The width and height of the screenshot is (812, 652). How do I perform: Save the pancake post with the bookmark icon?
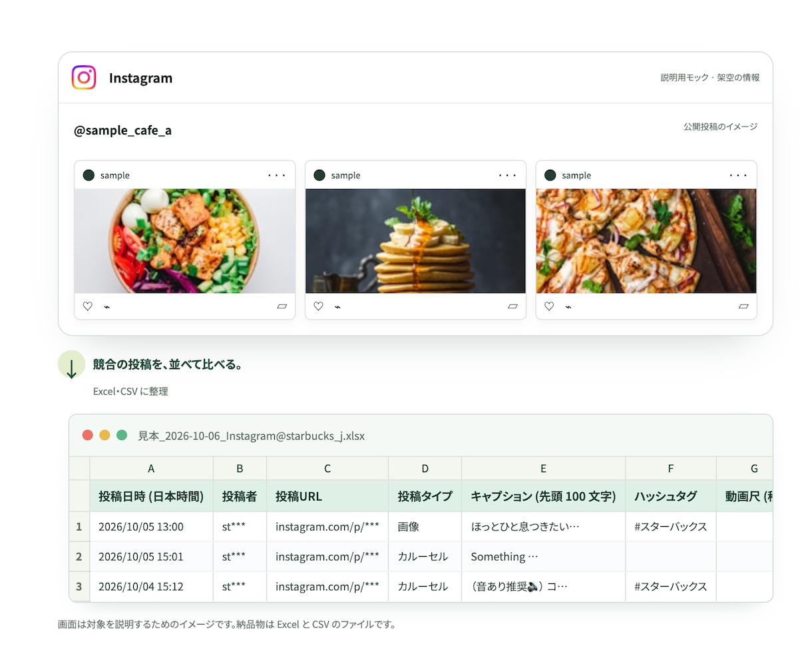click(512, 306)
